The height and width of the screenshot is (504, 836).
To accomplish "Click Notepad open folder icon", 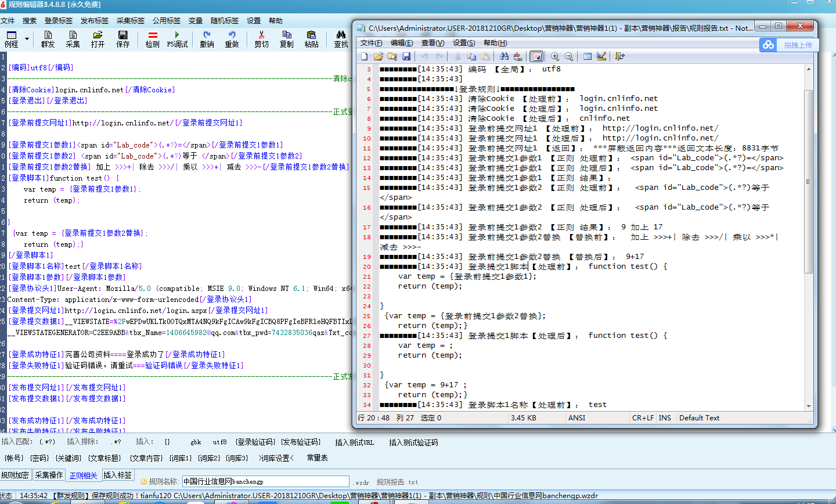I will pos(379,56).
